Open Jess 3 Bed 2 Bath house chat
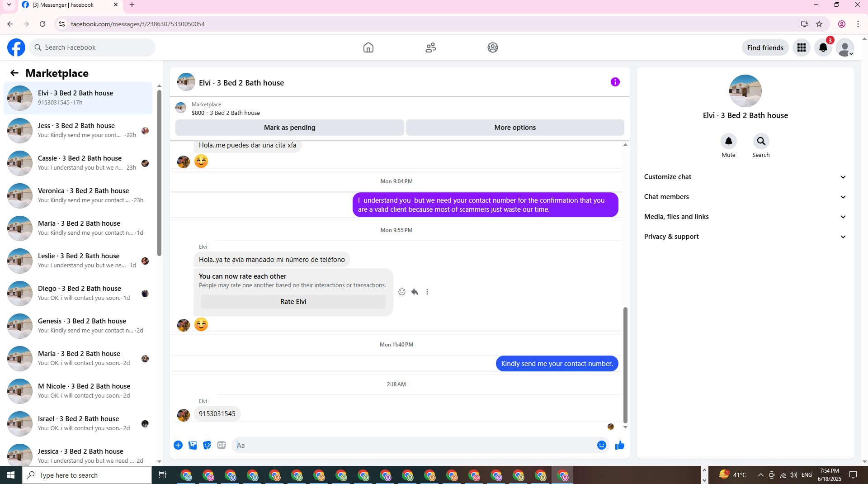Viewport: 868px width, 484px height. pyautogui.click(x=78, y=131)
